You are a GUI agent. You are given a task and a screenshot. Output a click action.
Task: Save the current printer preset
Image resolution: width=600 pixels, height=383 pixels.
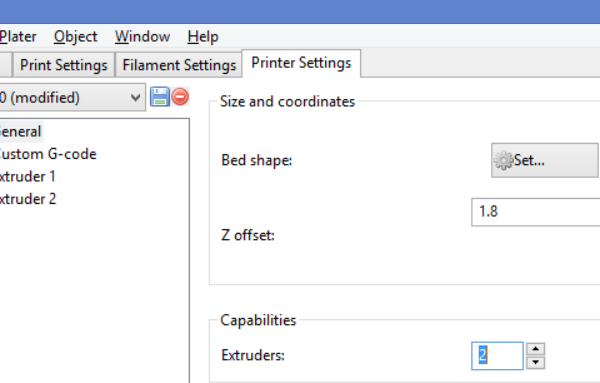point(160,97)
